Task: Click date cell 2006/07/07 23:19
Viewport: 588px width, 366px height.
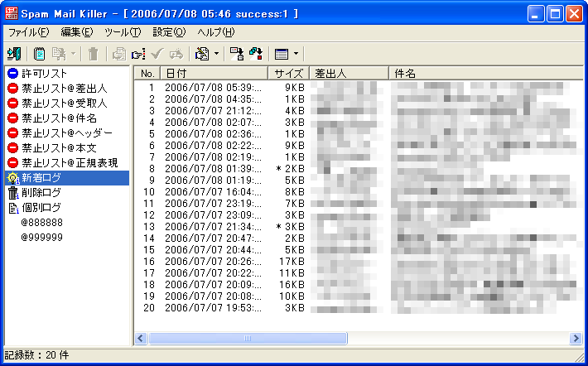Action: point(214,204)
